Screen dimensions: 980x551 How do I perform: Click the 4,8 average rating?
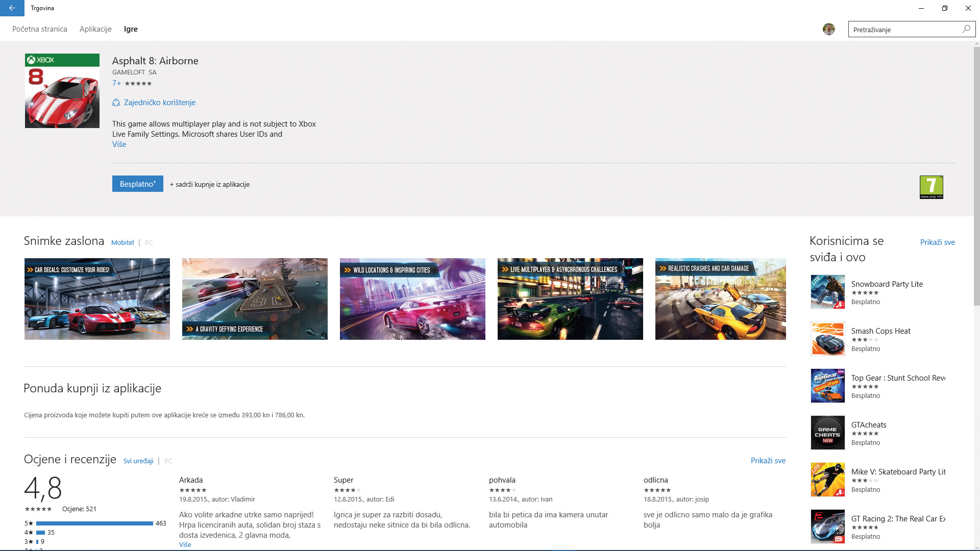pos(43,488)
